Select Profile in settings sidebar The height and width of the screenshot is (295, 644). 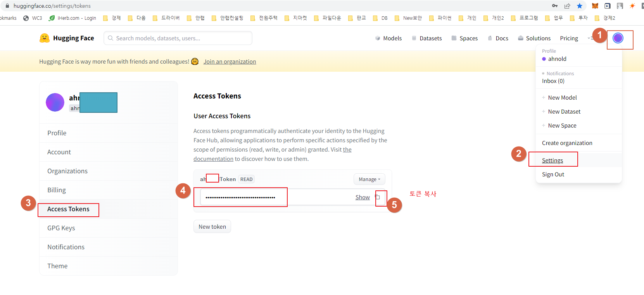tap(109, 133)
